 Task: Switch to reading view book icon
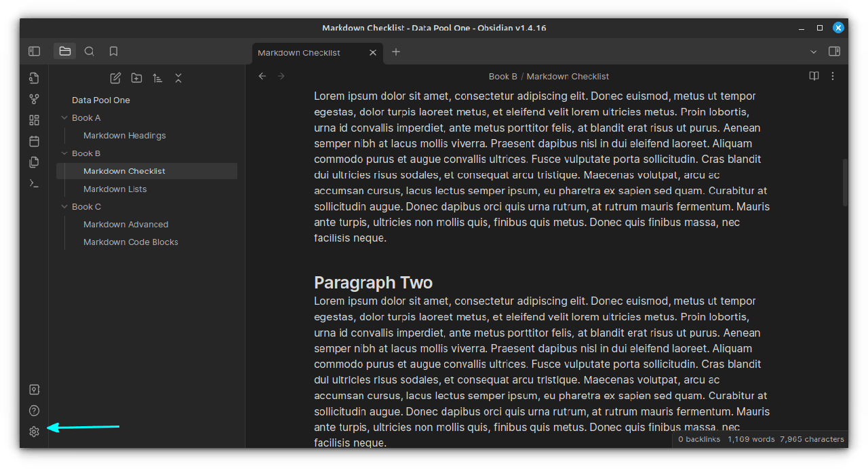point(814,76)
